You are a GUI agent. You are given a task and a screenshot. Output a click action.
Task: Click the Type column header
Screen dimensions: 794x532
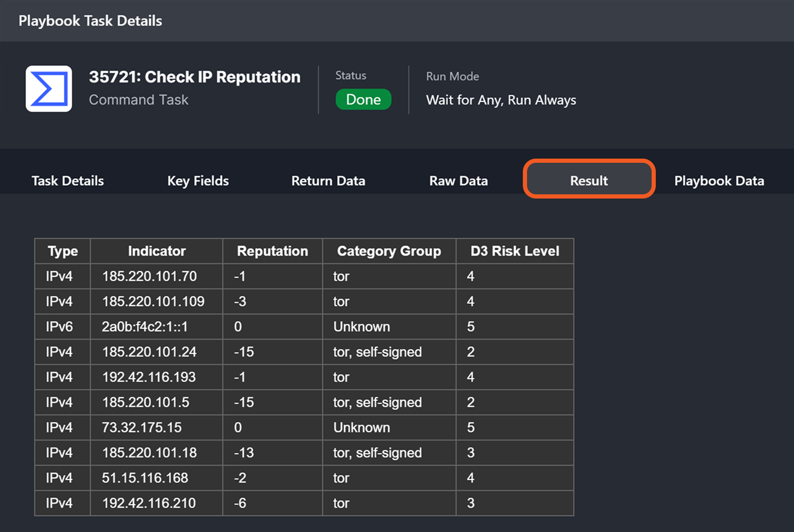click(63, 251)
